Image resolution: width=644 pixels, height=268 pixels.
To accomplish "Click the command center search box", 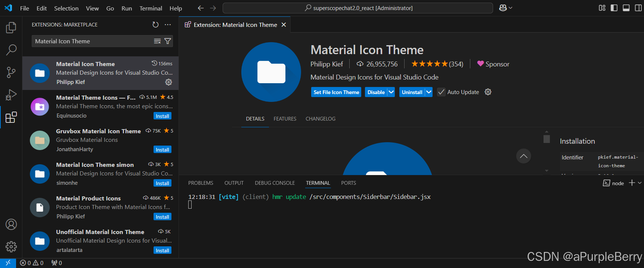I will pos(358,8).
